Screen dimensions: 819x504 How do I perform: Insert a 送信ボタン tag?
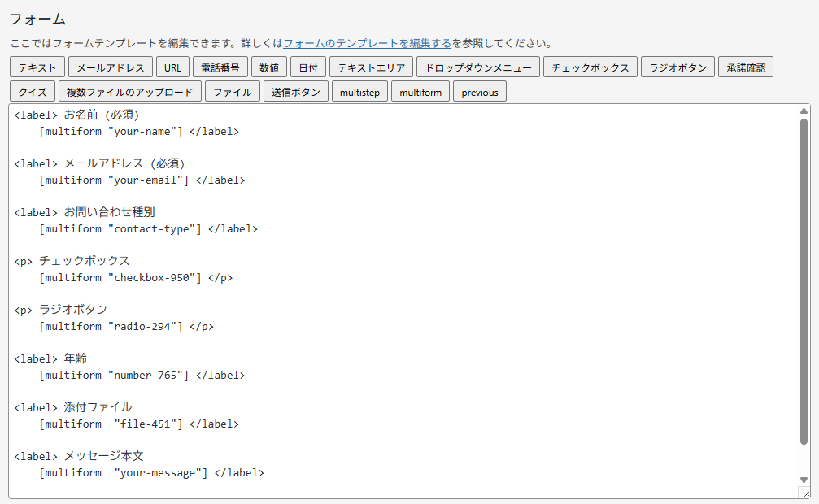coord(296,92)
